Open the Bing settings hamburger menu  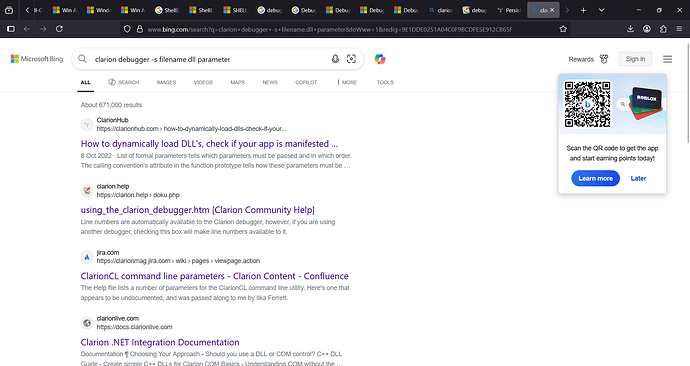click(x=668, y=59)
